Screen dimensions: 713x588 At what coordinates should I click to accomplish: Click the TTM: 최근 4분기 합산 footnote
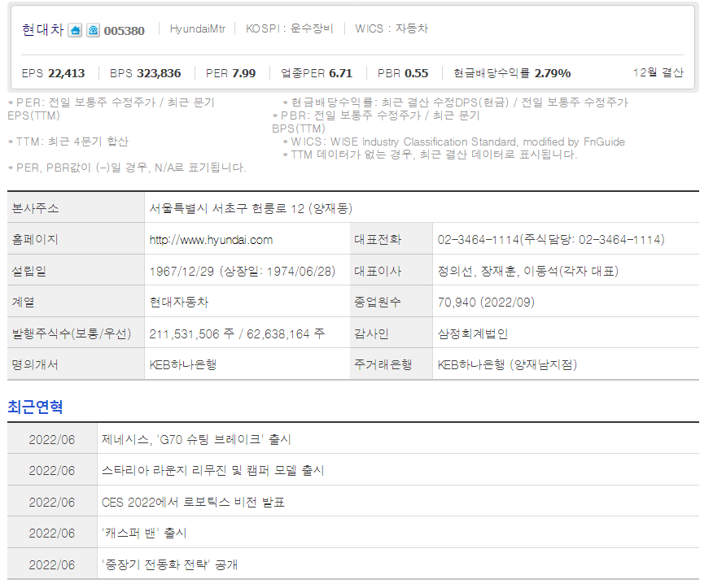point(68,142)
